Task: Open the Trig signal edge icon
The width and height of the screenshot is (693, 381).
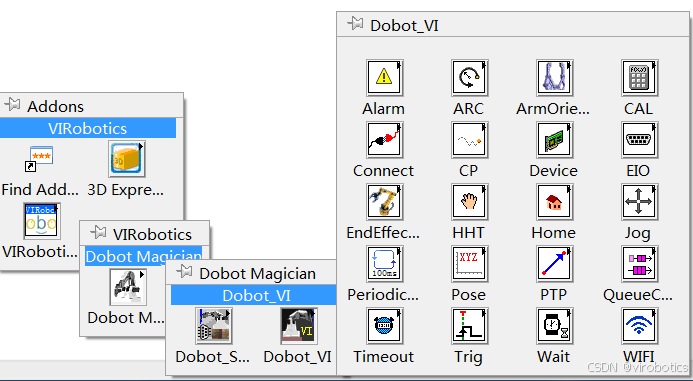Action: coord(469,326)
